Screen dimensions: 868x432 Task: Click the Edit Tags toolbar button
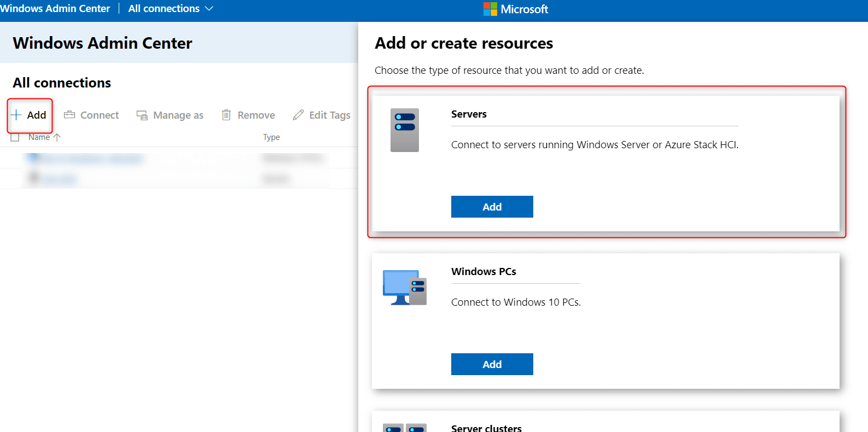[x=322, y=115]
